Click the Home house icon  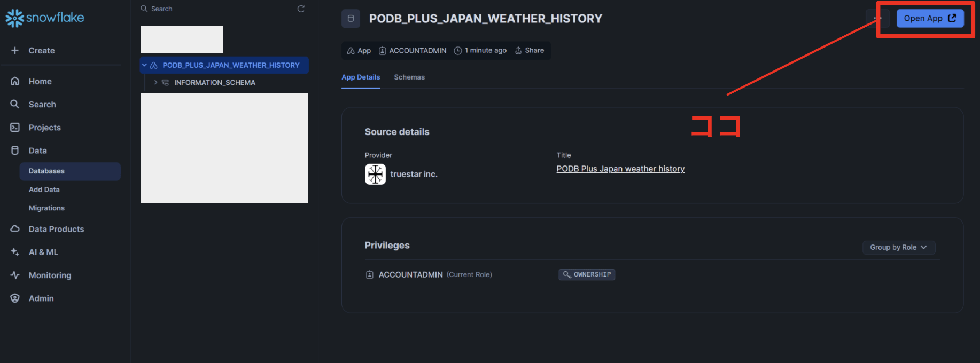point(15,81)
